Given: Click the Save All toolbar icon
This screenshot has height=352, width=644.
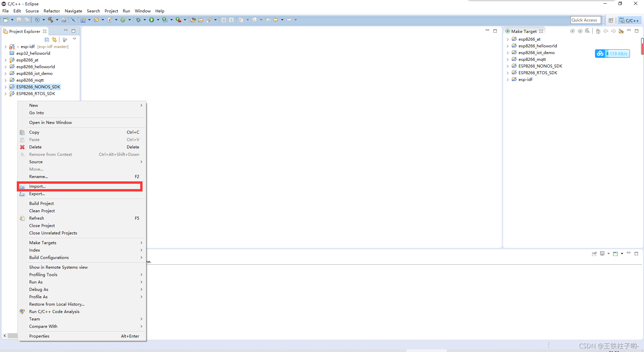Looking at the screenshot, I should [26, 20].
